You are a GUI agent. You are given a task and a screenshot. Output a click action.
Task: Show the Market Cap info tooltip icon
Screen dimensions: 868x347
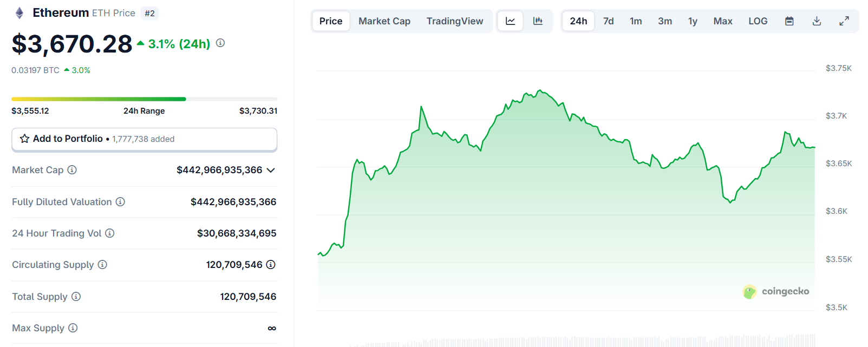[72, 170]
